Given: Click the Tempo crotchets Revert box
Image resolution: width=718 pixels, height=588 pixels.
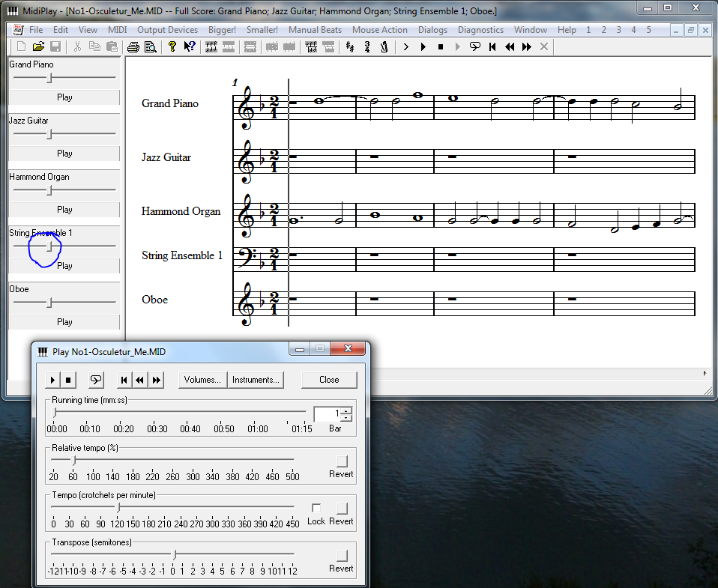Looking at the screenshot, I should pyautogui.click(x=342, y=508).
